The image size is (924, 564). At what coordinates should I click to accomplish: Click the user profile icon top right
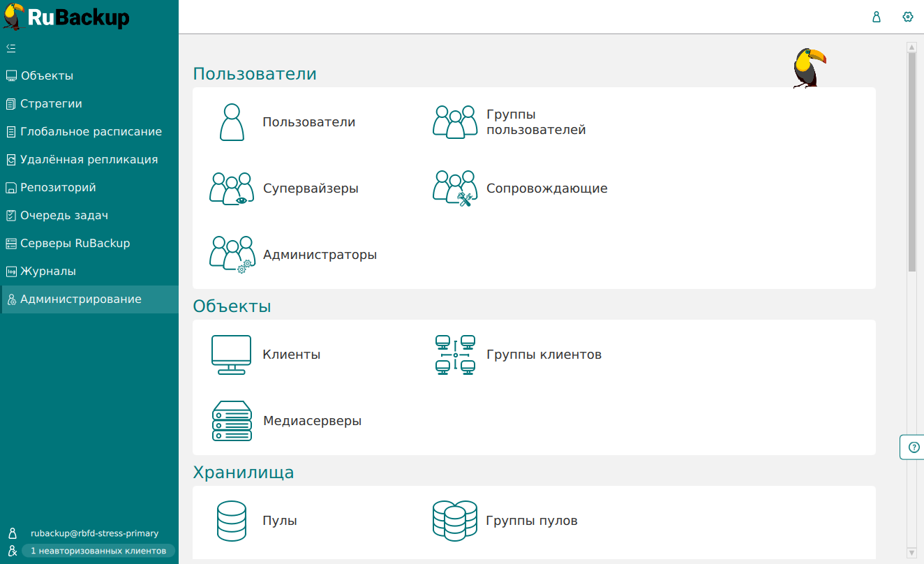point(877,17)
